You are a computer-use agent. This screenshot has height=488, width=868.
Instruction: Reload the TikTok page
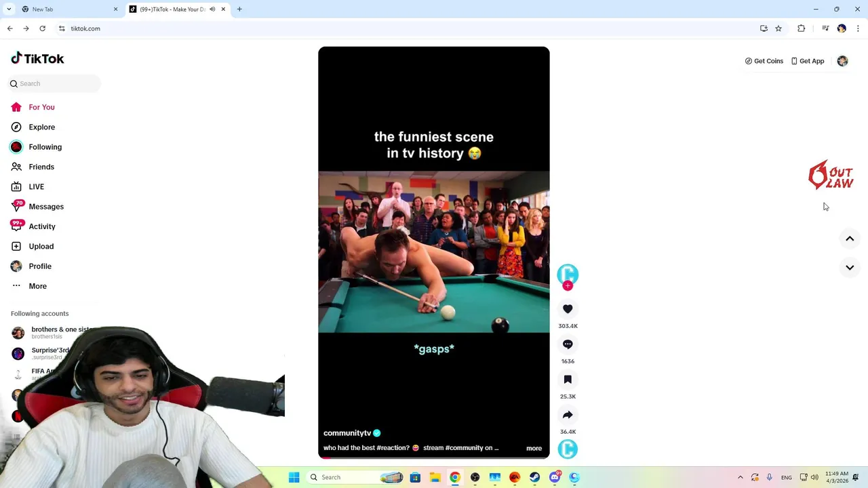coord(42,28)
